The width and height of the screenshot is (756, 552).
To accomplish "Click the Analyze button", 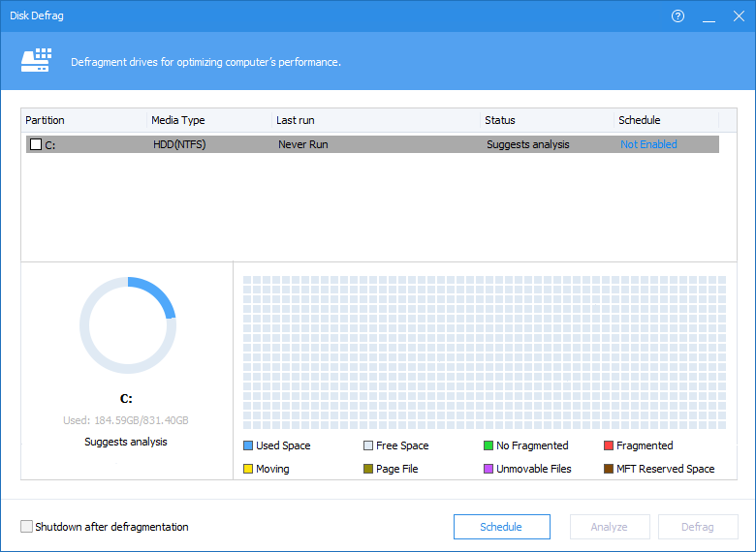I will 609,527.
